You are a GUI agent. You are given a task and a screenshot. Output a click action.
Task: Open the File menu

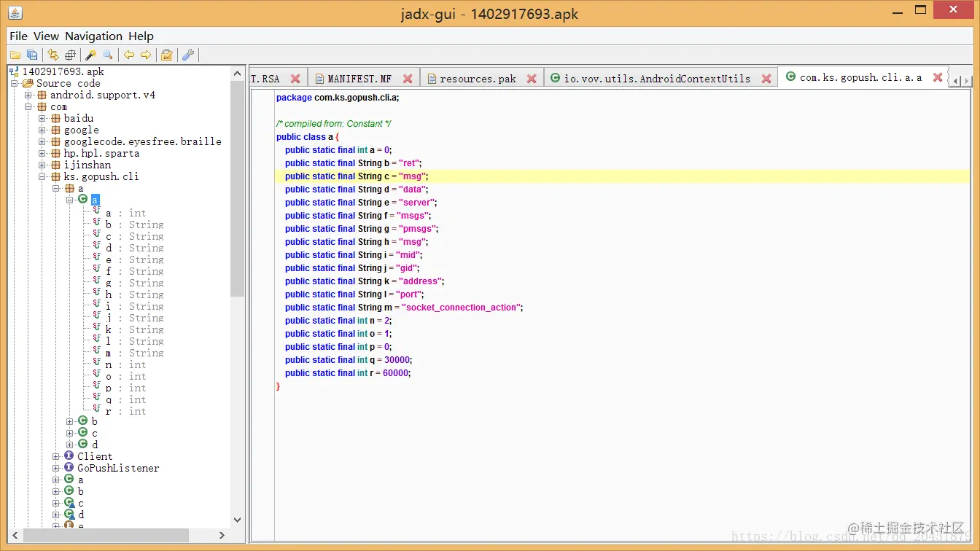pos(18,36)
